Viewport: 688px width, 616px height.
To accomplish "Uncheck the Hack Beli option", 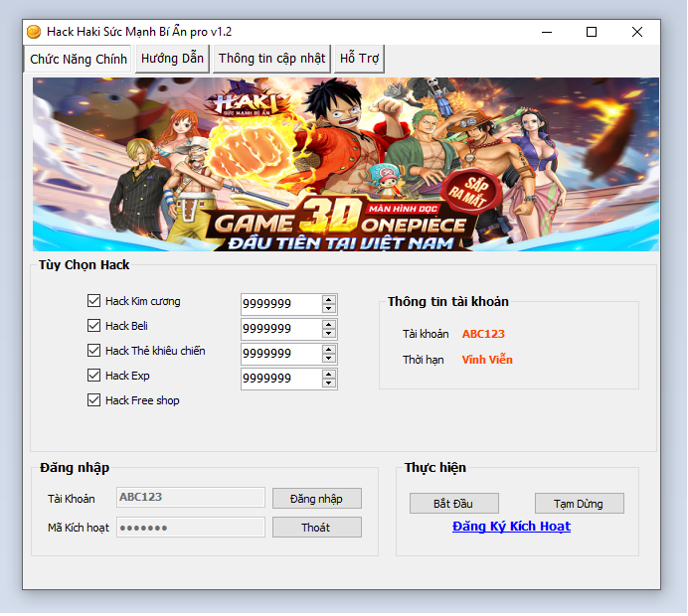I will (x=94, y=326).
